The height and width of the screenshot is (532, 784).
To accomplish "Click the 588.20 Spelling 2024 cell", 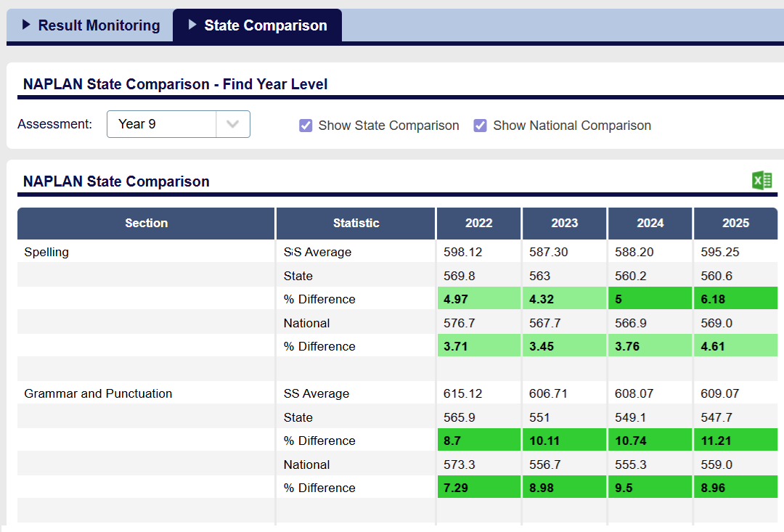I will (x=650, y=252).
